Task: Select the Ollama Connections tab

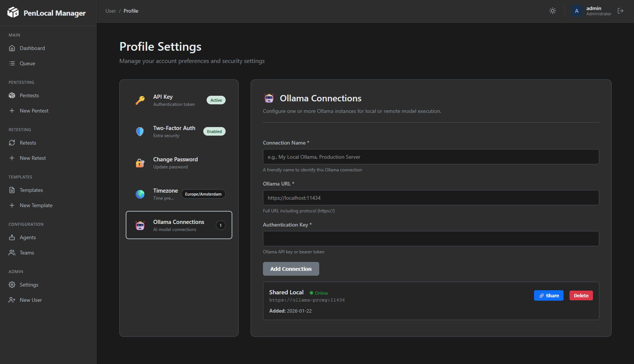Action: (x=179, y=225)
